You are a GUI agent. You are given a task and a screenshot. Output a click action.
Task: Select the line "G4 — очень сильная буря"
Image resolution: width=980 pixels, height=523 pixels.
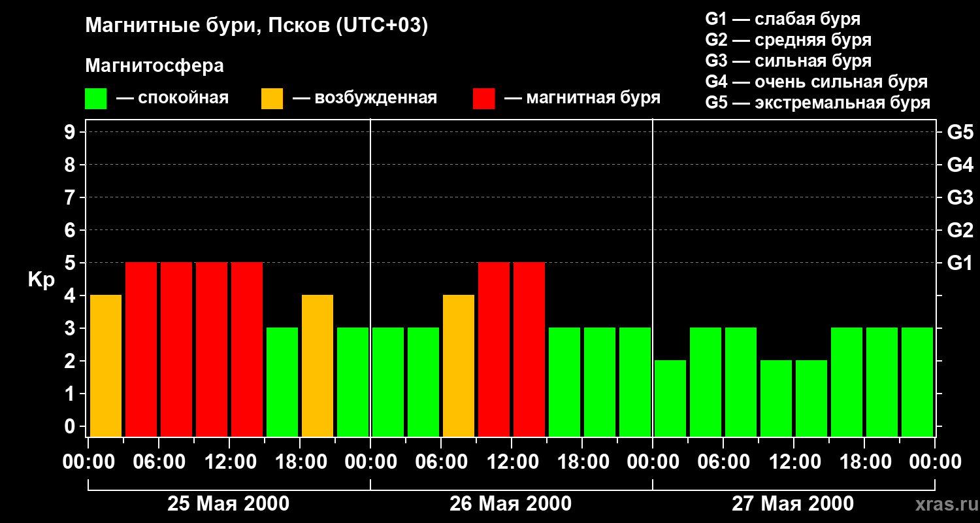click(816, 82)
